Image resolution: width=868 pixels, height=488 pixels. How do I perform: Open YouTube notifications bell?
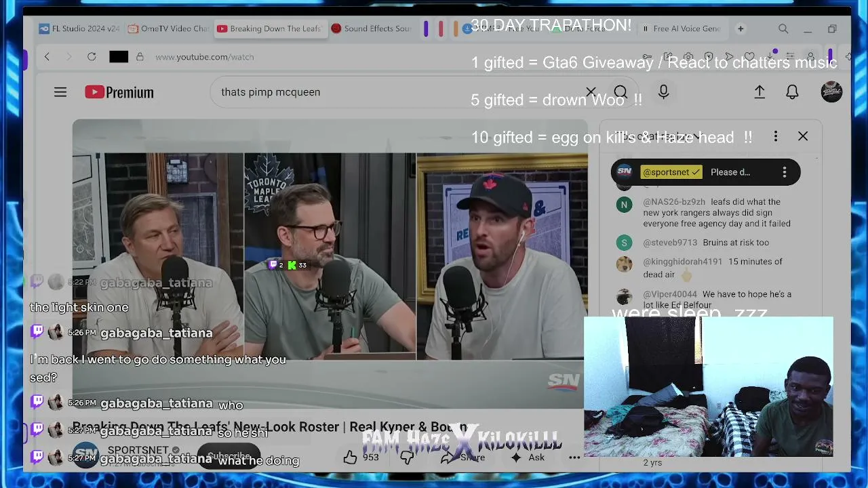point(792,92)
